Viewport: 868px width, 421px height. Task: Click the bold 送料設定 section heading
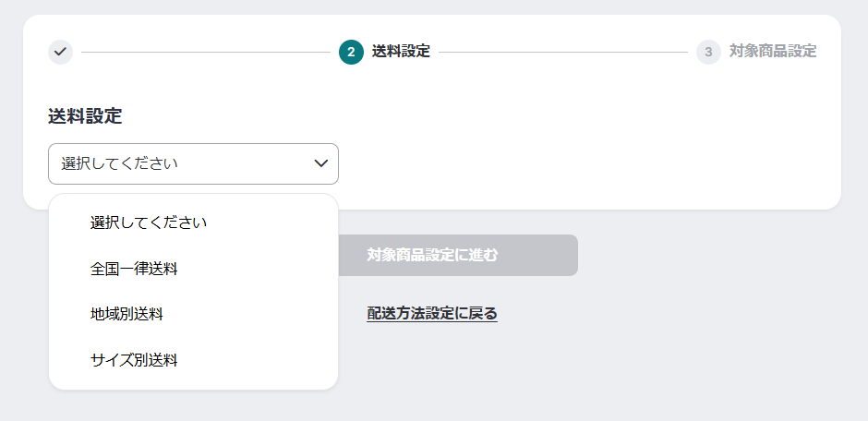pyautogui.click(x=85, y=116)
